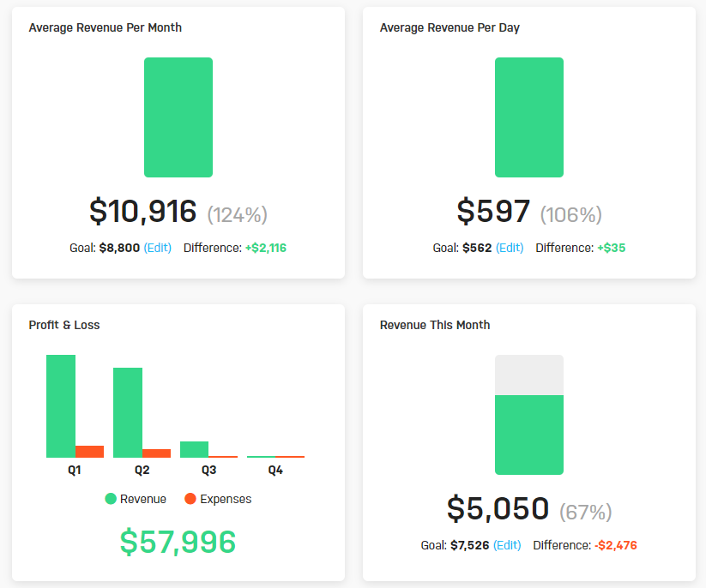706x588 pixels.
Task: Click the gray unfilled part of Revenue This Month gauge
Action: [529, 375]
